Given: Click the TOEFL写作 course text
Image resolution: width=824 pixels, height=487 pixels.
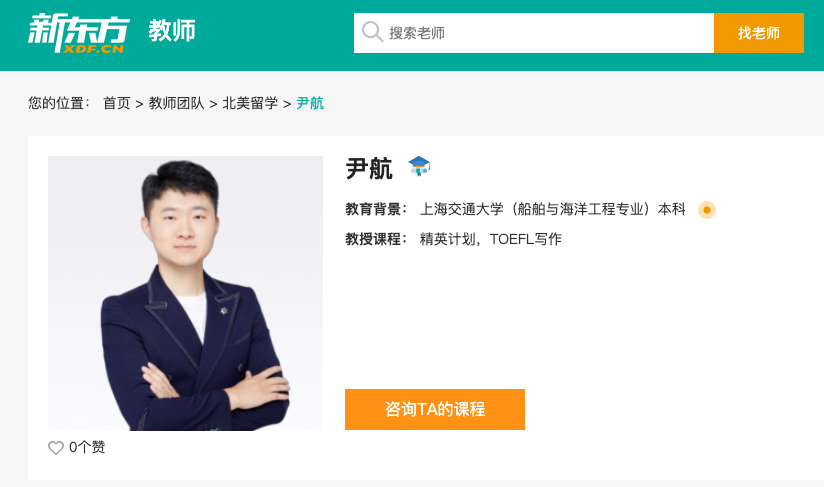Looking at the screenshot, I should click(x=526, y=239).
